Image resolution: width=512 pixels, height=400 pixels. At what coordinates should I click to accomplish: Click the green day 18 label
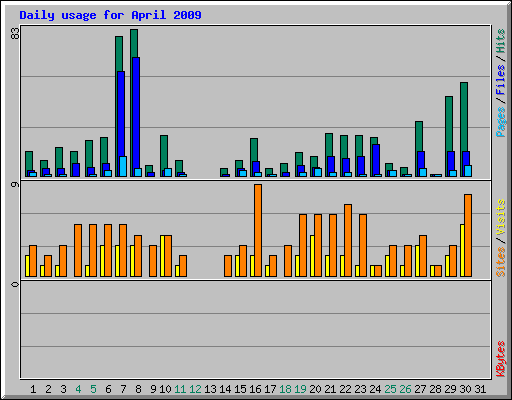pyautogui.click(x=285, y=389)
